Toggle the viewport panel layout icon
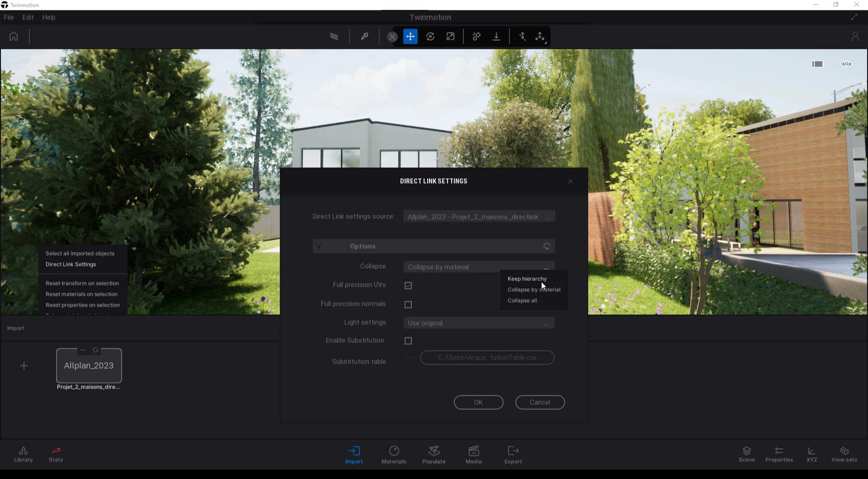The width and height of the screenshot is (868, 479). (817, 64)
